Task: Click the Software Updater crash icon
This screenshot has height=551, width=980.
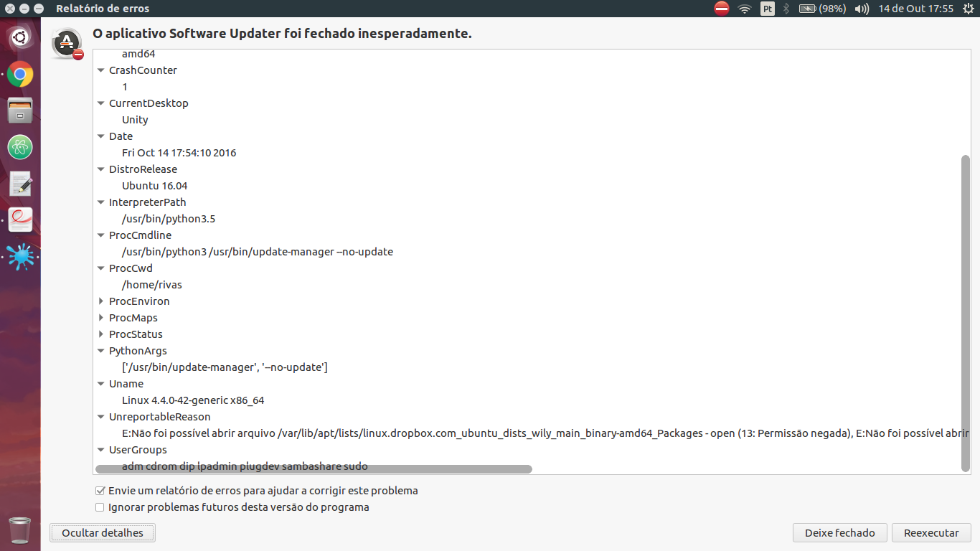Action: [67, 44]
